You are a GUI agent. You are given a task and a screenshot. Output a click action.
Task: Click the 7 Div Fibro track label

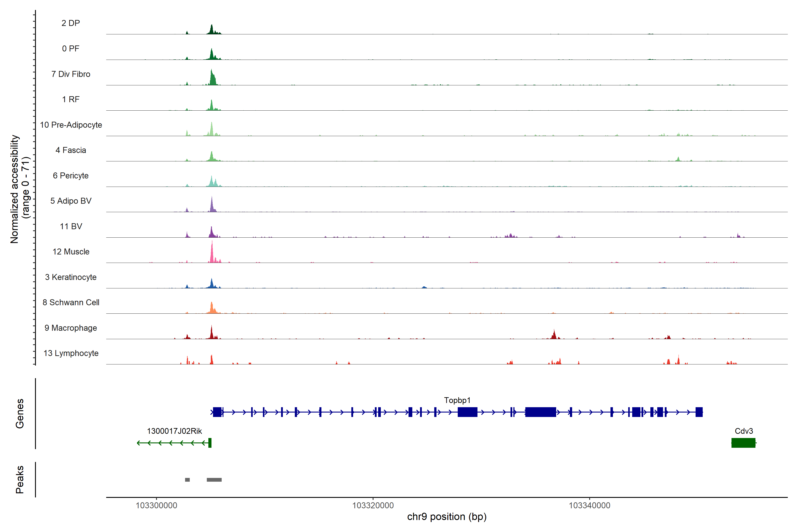tap(71, 74)
